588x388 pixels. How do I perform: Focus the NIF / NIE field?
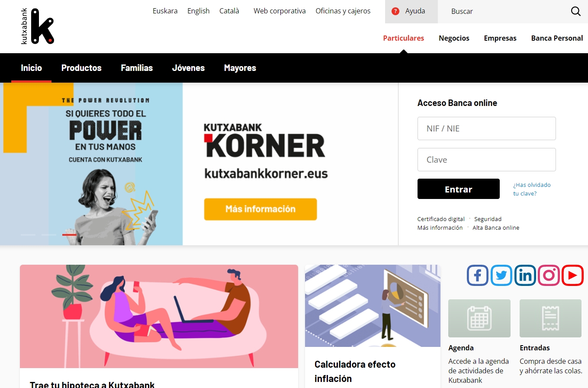(487, 128)
